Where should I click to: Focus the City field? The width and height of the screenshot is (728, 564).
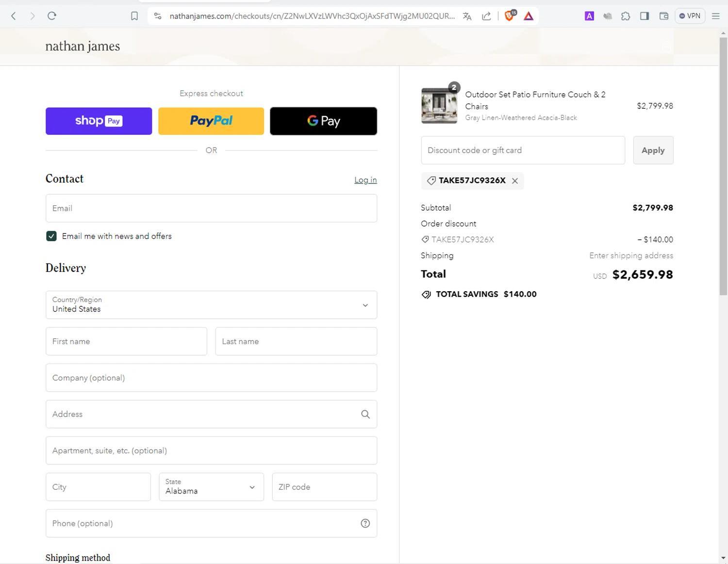(x=98, y=487)
